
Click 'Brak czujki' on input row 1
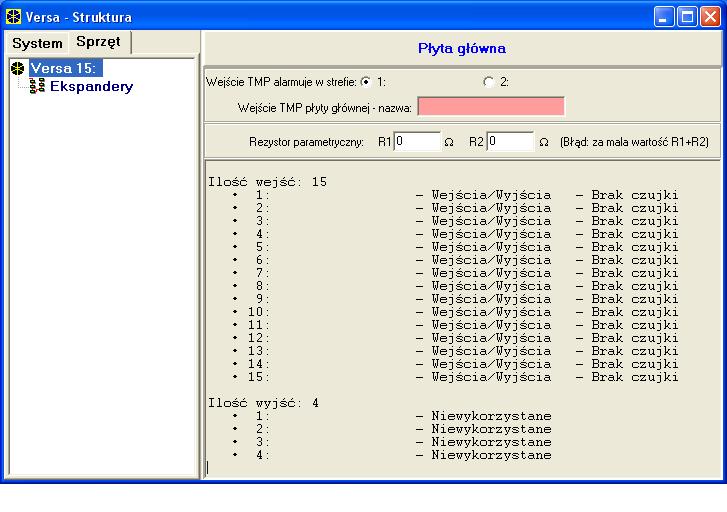click(634, 195)
